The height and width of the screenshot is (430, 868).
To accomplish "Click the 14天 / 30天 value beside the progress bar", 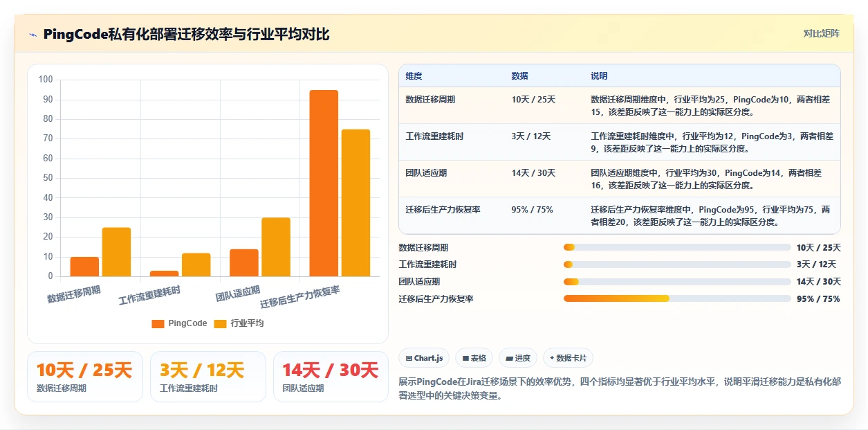I will pos(819,281).
